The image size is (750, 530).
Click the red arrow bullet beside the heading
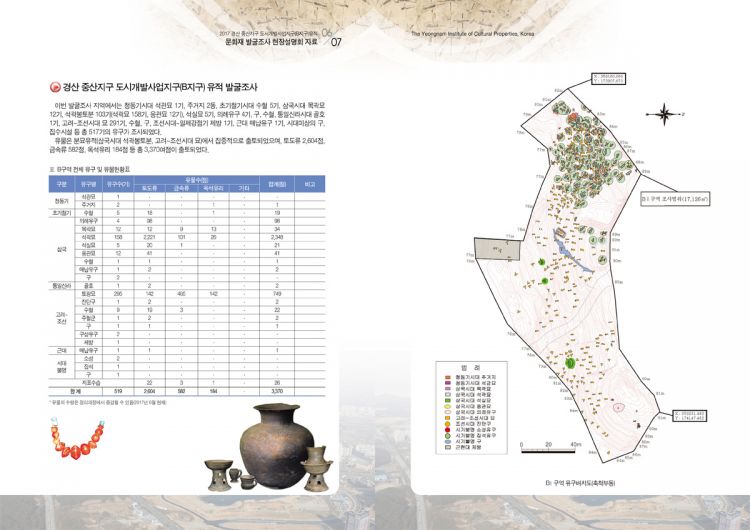pyautogui.click(x=55, y=87)
